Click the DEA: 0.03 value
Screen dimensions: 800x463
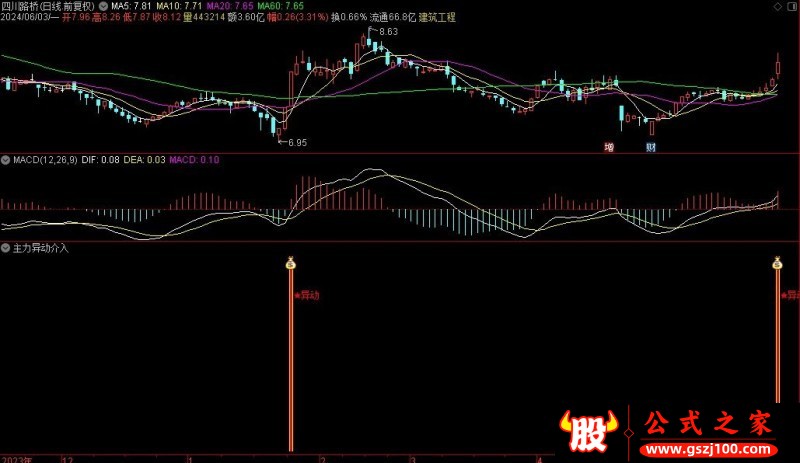click(x=144, y=160)
